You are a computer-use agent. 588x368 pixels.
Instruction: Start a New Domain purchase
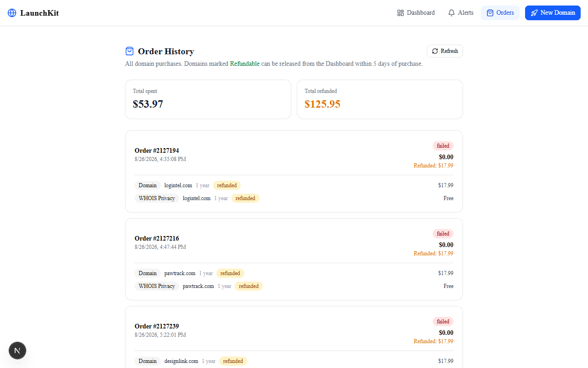click(x=553, y=13)
